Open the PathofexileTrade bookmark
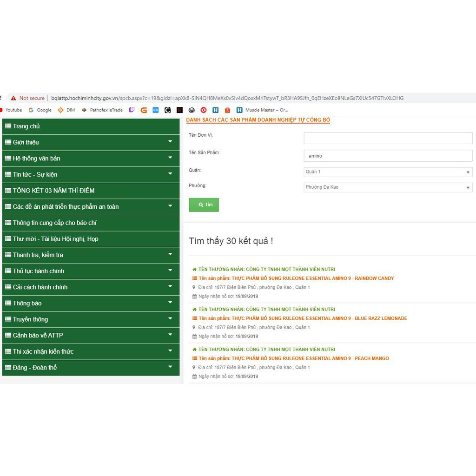 pyautogui.click(x=102, y=110)
